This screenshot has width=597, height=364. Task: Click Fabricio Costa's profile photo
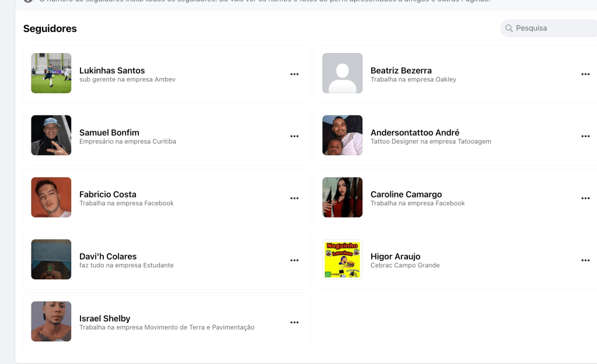click(51, 197)
